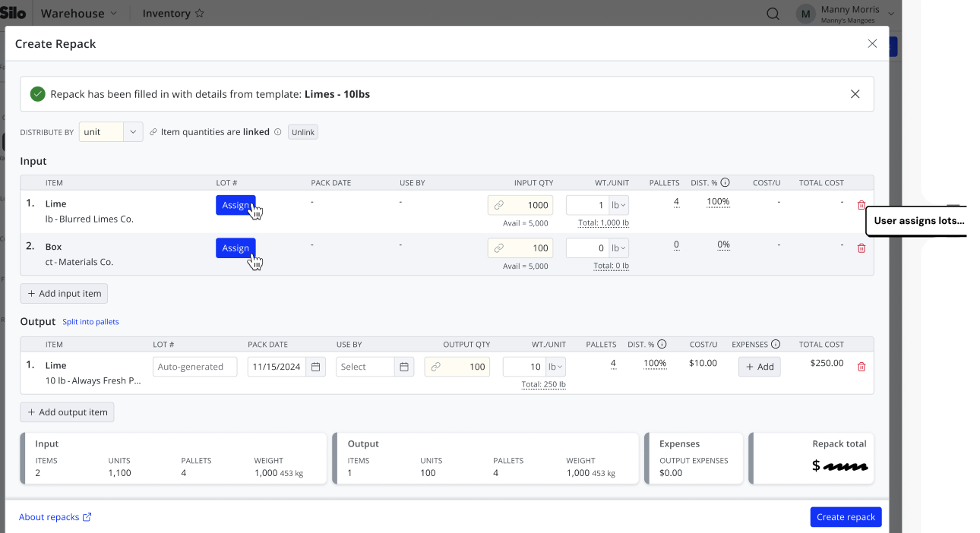Screen dimensions: 980x533
Task: Click the Dist. % info icon in Input header
Action: coord(726,183)
